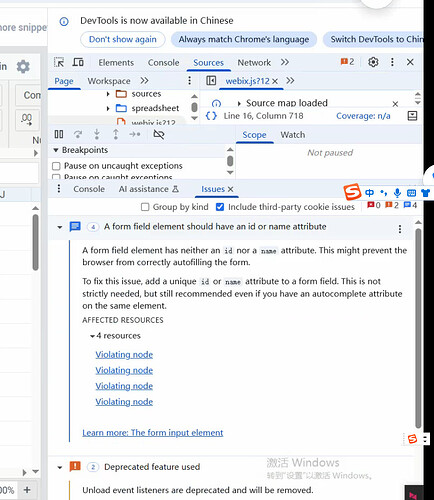Open the DevTools customize three-dot menu
The width and height of the screenshot is (434, 500).
coord(392,62)
